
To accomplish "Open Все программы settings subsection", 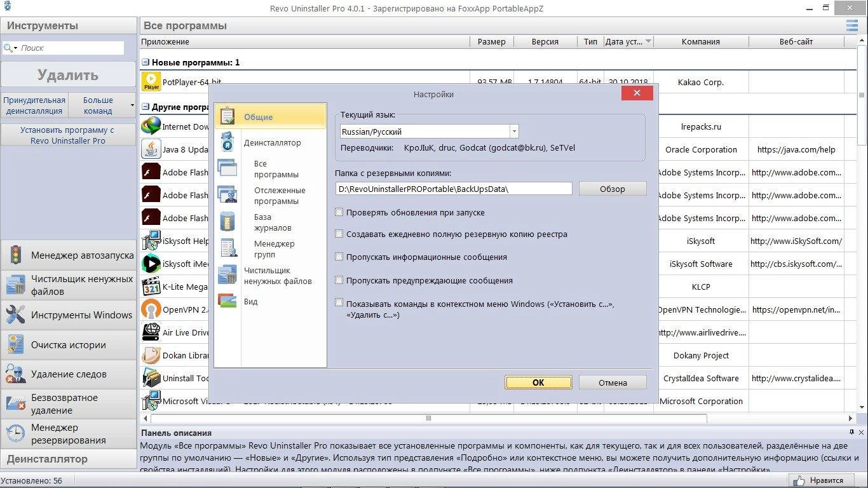I will [x=276, y=169].
